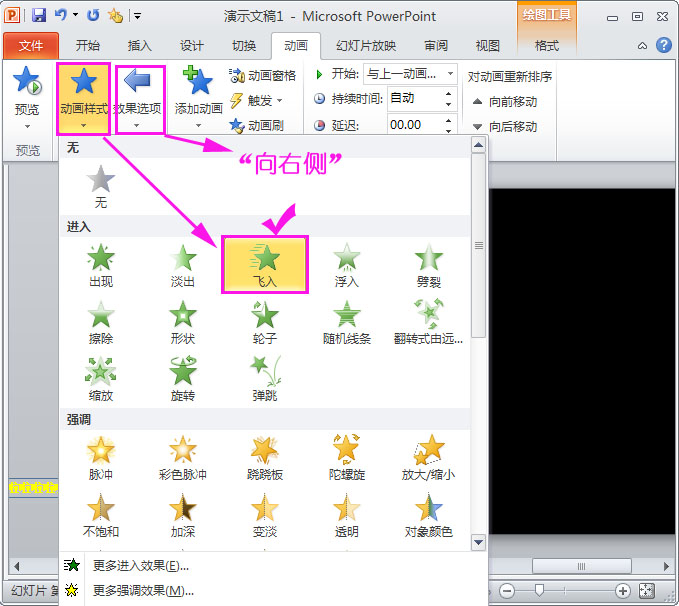679x606 pixels.
Task: Choose the 出现 appear animation
Action: click(x=100, y=265)
